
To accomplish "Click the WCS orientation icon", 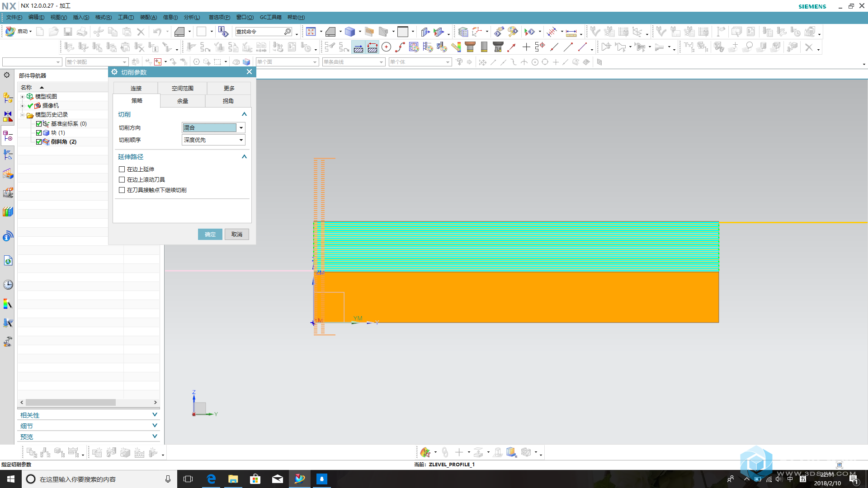I will [x=477, y=32].
